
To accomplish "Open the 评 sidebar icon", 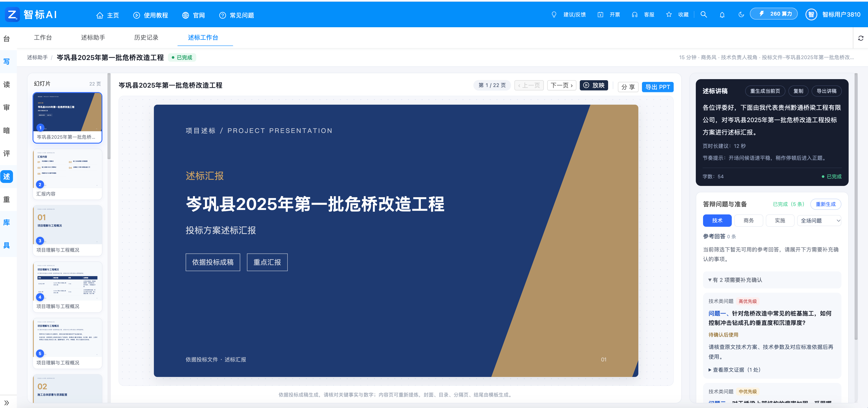I will pos(6,154).
